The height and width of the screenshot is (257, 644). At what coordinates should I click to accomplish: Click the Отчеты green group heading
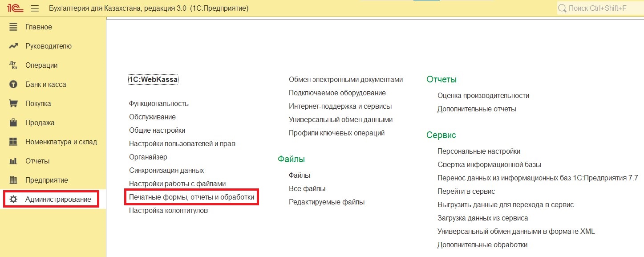441,79
